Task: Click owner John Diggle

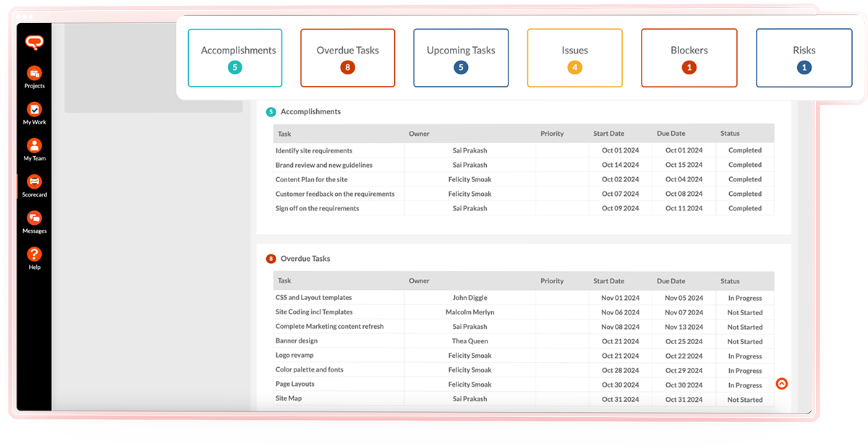Action: point(470,298)
